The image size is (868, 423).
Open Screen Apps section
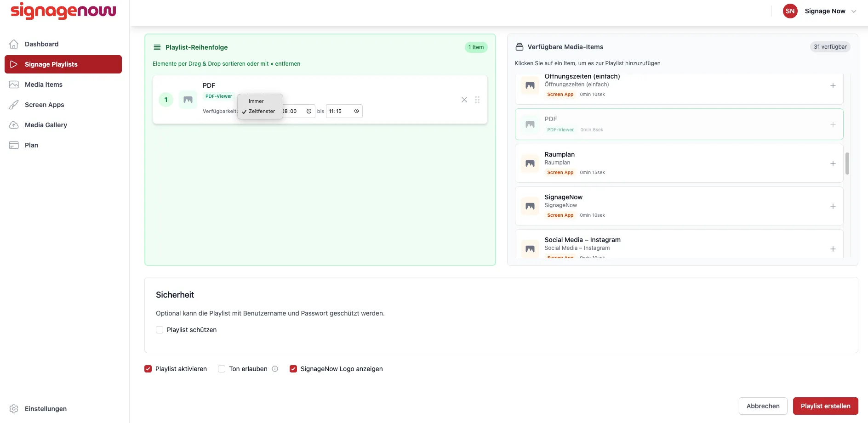click(63, 105)
